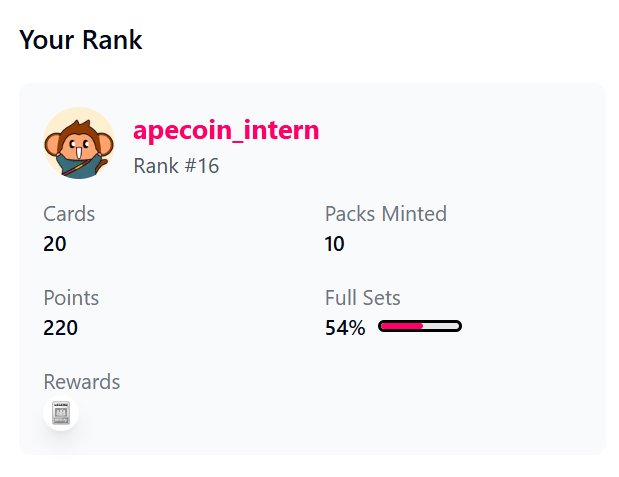Click the points value 220
The image size is (619, 477).
61,327
